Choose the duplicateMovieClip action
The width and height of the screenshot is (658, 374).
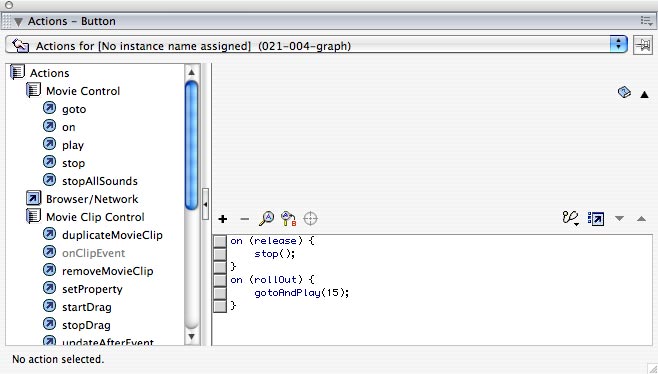112,235
